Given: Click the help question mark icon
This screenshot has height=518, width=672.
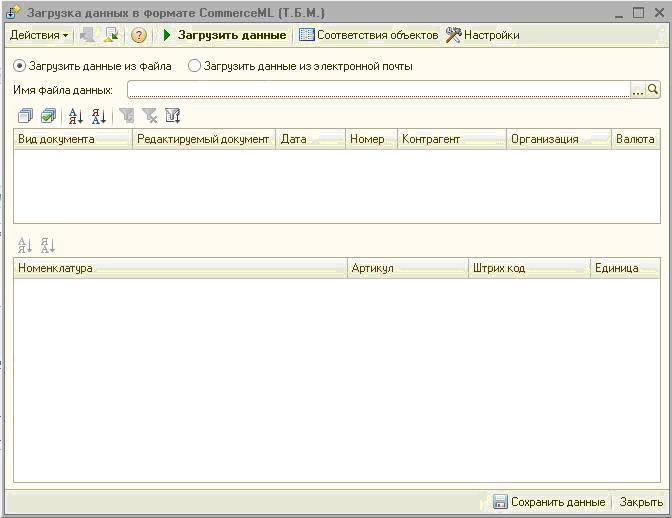Looking at the screenshot, I should click(x=139, y=35).
